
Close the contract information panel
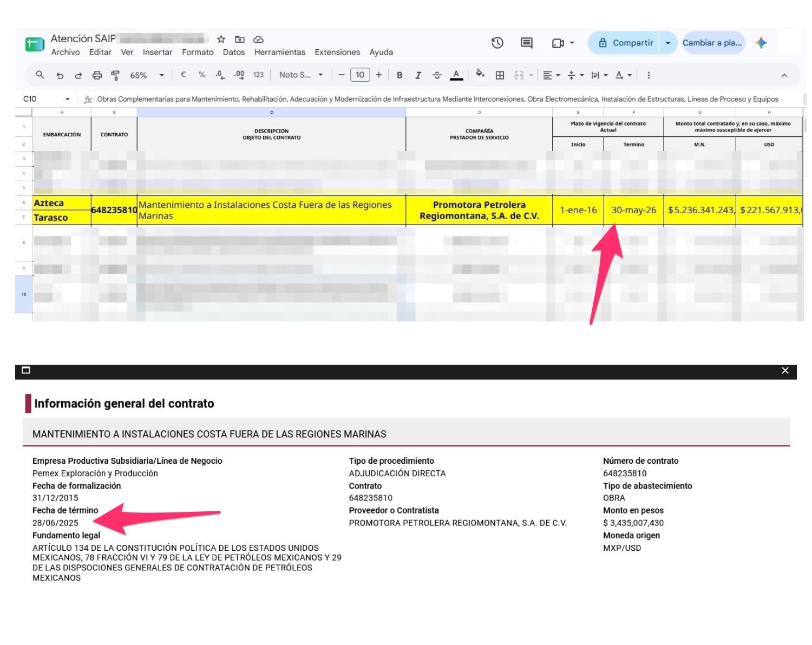click(x=785, y=371)
